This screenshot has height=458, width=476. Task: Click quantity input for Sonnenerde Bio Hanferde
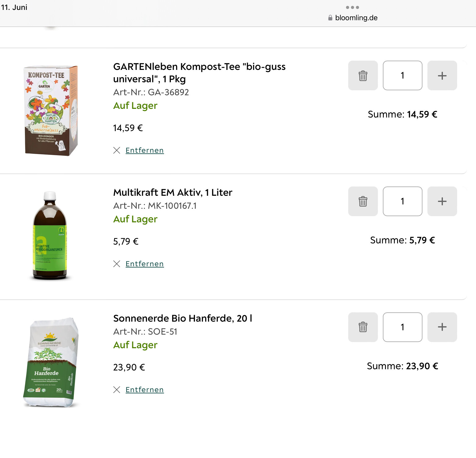[402, 327]
